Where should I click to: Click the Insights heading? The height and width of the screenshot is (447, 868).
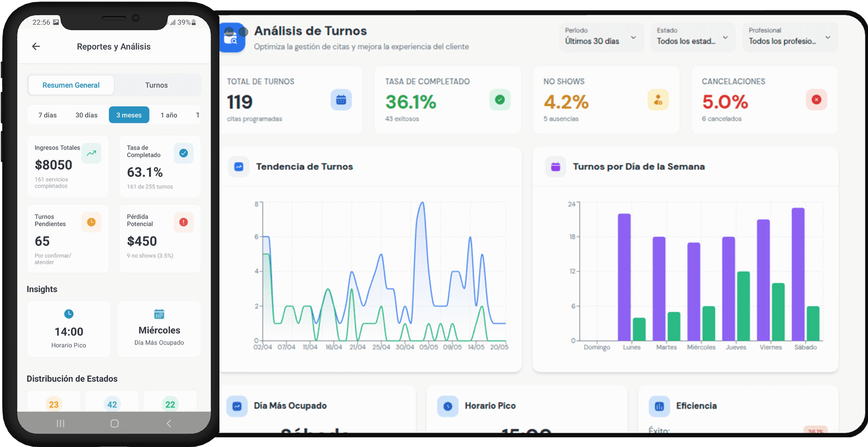tap(42, 289)
